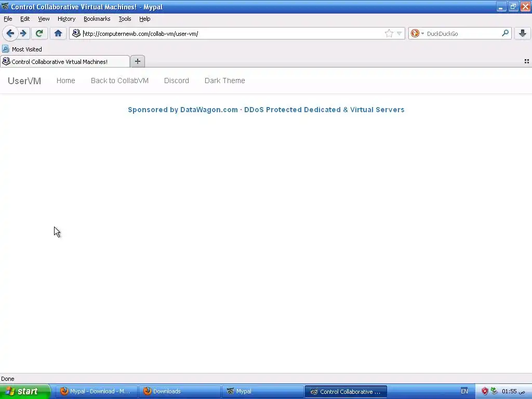Screen dimensions: 532x399
Task: Open the safely remove hardware tray icon
Action: tap(494, 391)
